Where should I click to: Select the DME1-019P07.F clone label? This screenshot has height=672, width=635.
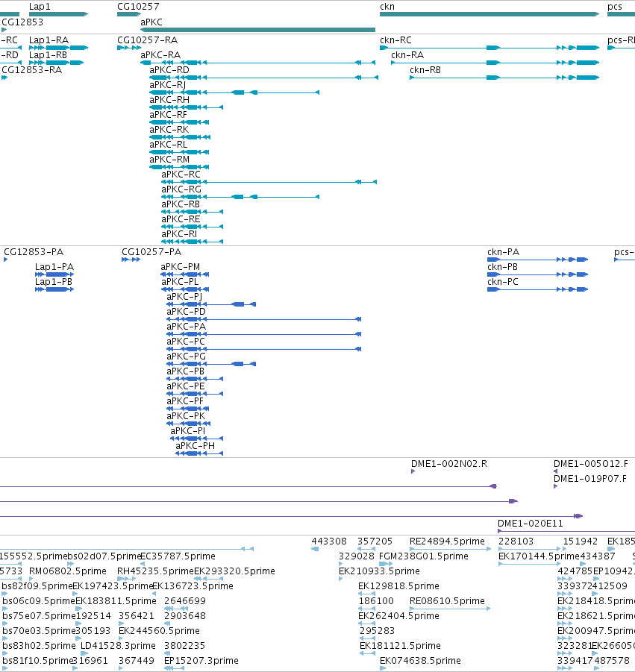(590, 479)
